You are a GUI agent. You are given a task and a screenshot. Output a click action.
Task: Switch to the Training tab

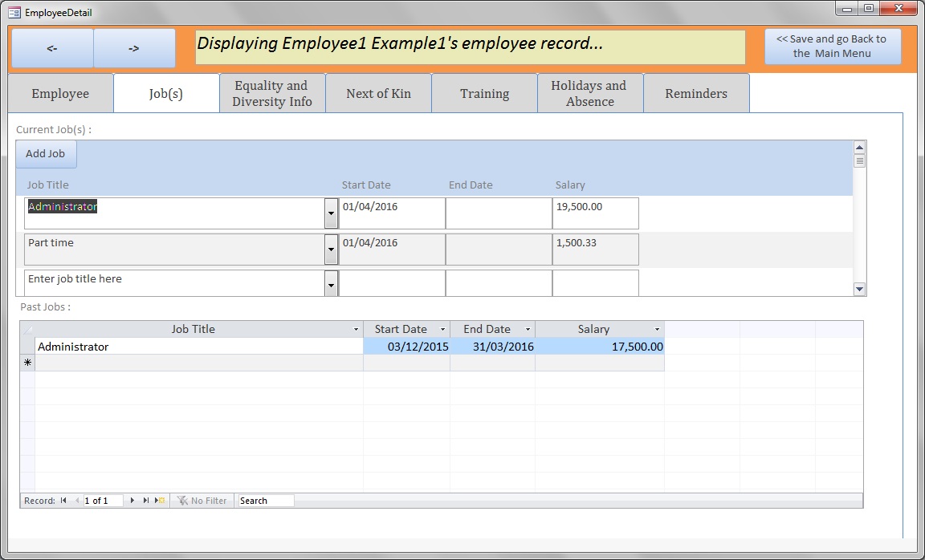(484, 94)
